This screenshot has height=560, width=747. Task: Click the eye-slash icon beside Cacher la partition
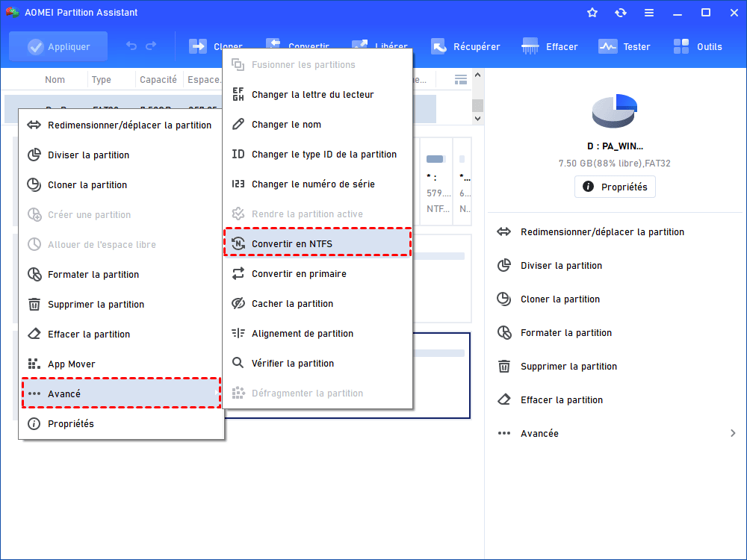pyautogui.click(x=238, y=303)
